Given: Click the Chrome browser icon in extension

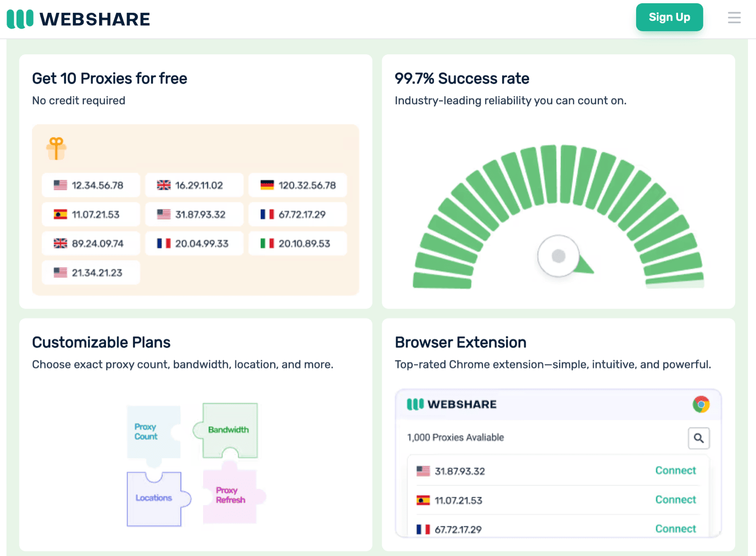Looking at the screenshot, I should [x=701, y=404].
